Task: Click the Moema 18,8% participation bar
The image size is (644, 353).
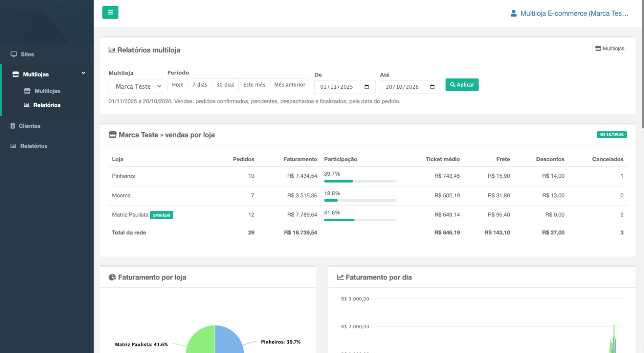Action: [x=360, y=200]
